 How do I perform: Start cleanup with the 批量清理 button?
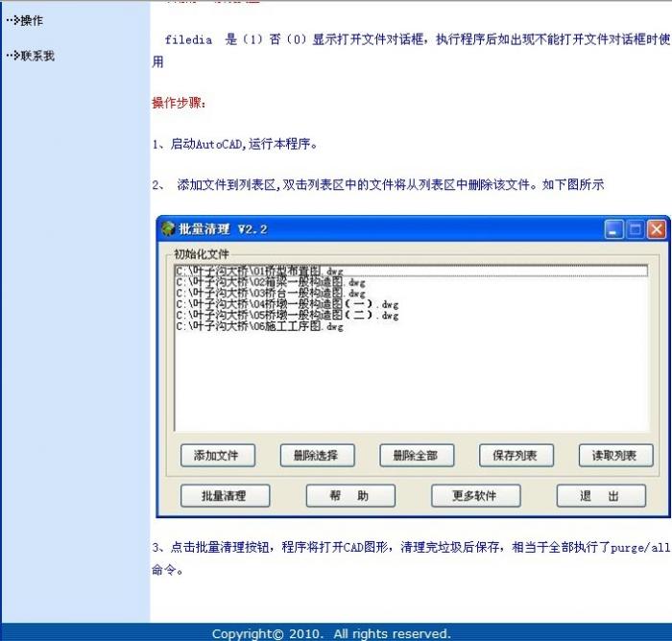pyautogui.click(x=224, y=496)
